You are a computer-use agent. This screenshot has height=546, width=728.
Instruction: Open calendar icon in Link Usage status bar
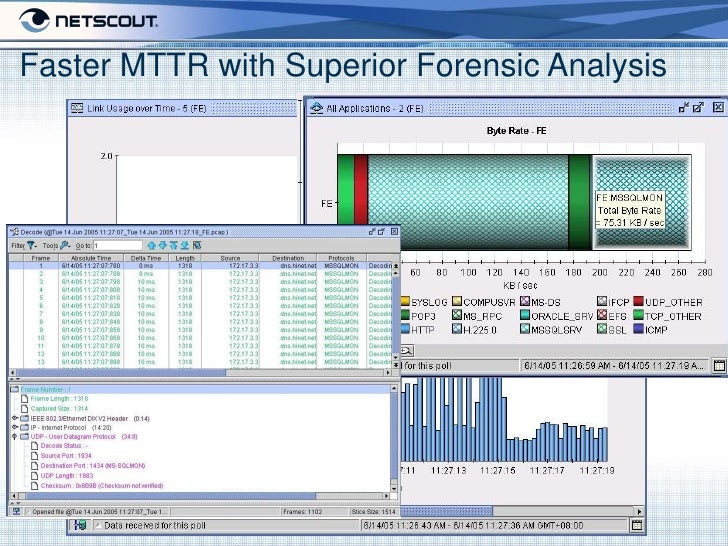pyautogui.click(x=637, y=525)
